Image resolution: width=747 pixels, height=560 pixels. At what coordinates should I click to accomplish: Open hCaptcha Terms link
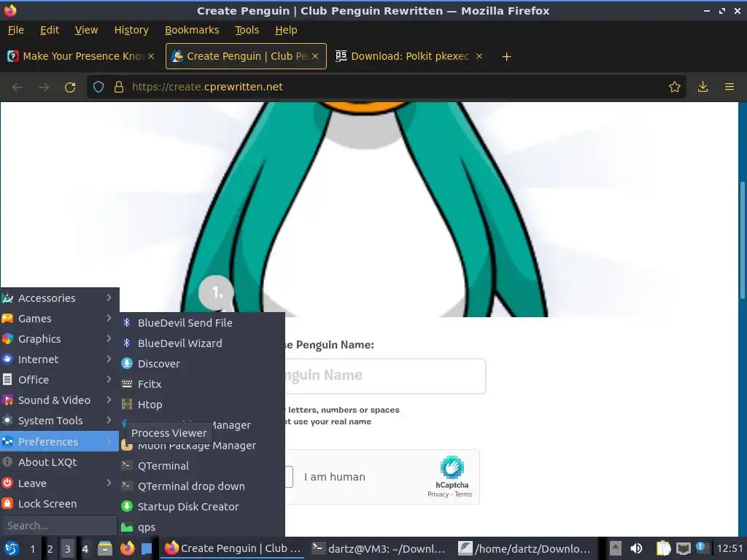463,494
